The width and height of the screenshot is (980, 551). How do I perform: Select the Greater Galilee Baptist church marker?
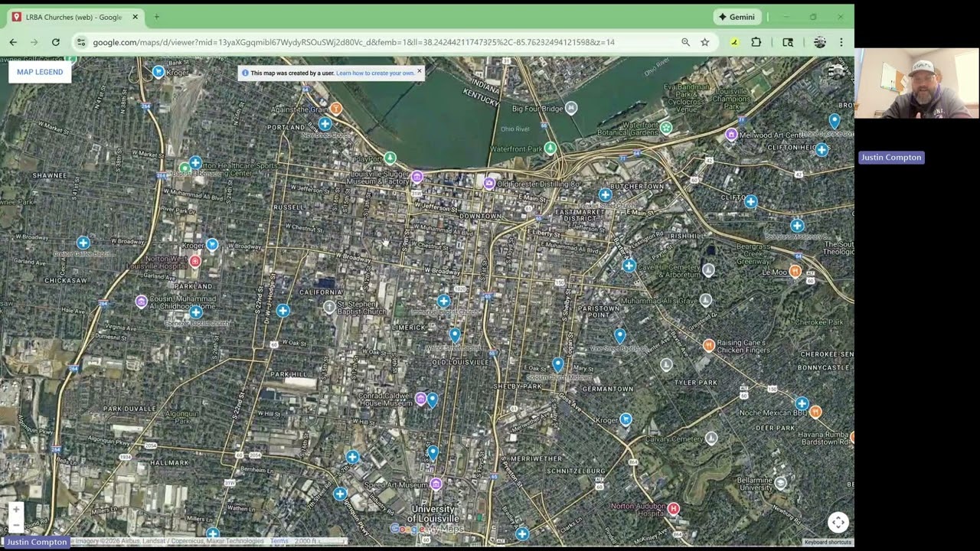83,243
